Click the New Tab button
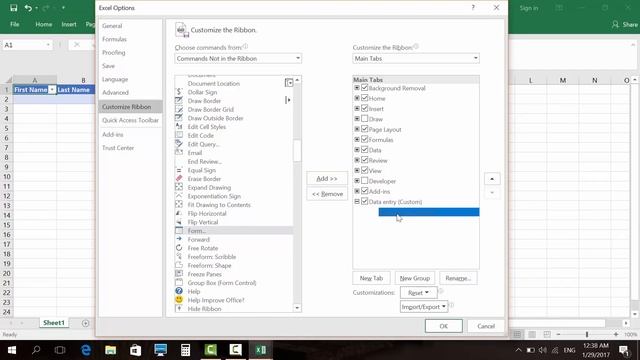 pyautogui.click(x=371, y=278)
